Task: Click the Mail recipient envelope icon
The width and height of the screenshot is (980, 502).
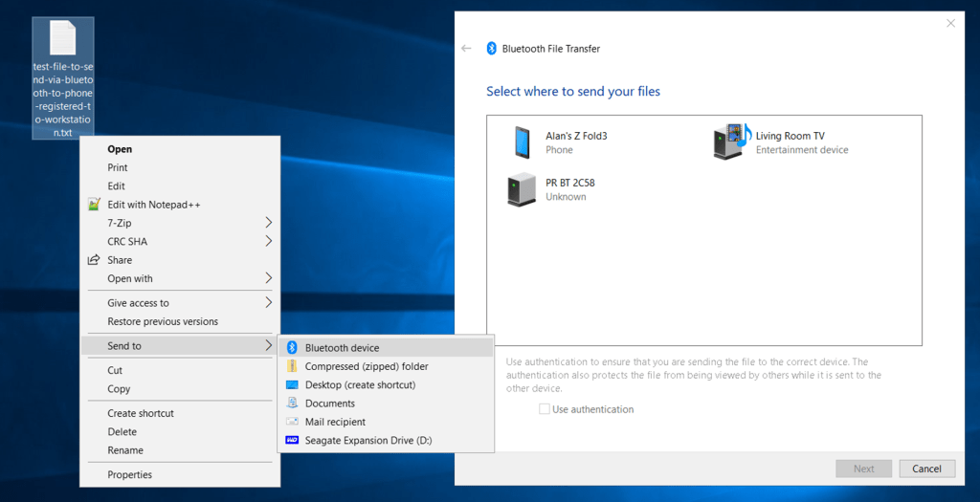Action: click(294, 422)
